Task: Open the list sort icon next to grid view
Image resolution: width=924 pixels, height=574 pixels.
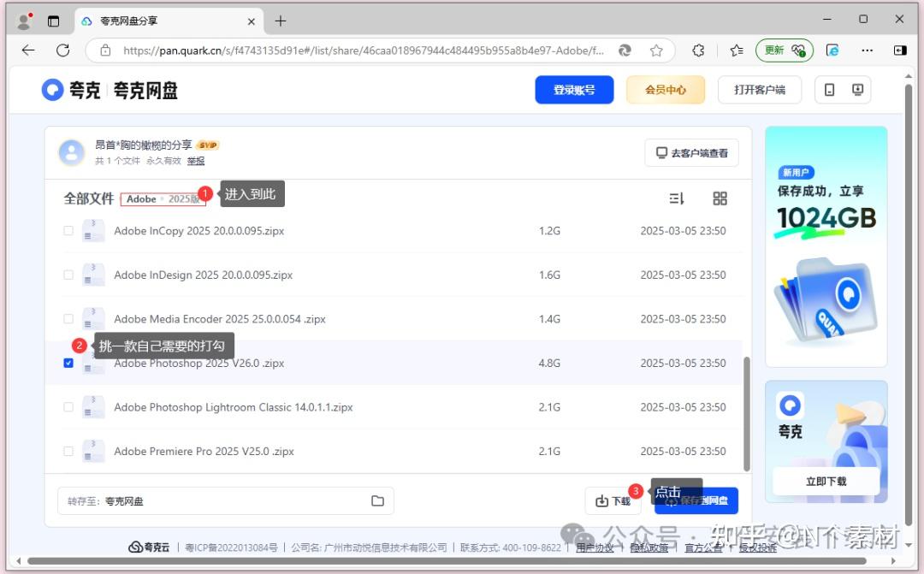Action: 676,198
